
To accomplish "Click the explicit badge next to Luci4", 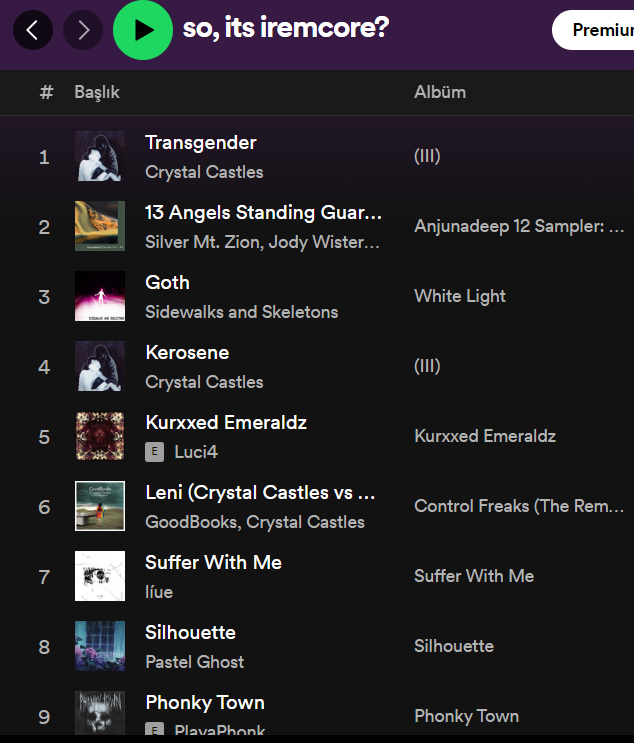I will [x=154, y=452].
